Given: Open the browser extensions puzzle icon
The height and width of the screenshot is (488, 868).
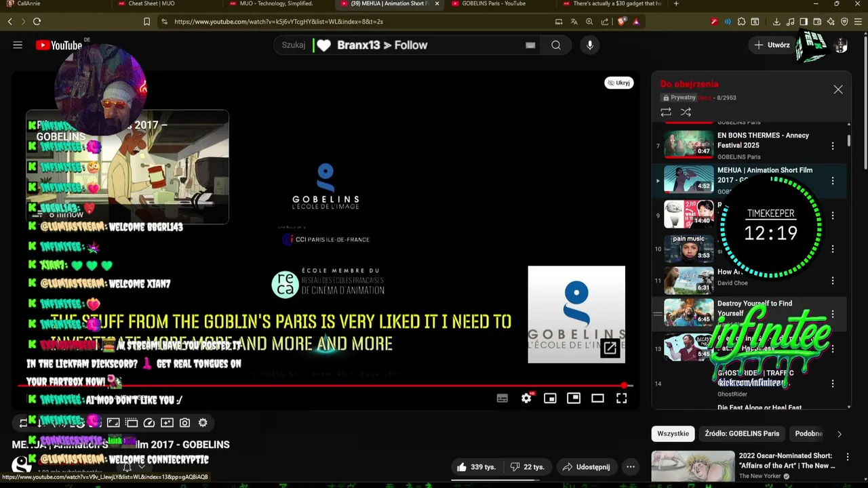Looking at the screenshot, I should tap(741, 22).
